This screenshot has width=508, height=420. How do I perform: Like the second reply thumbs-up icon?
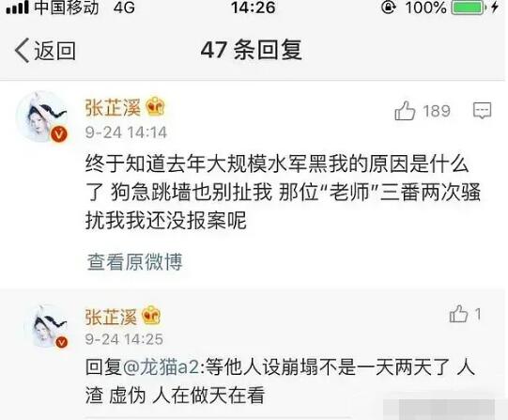[458, 314]
